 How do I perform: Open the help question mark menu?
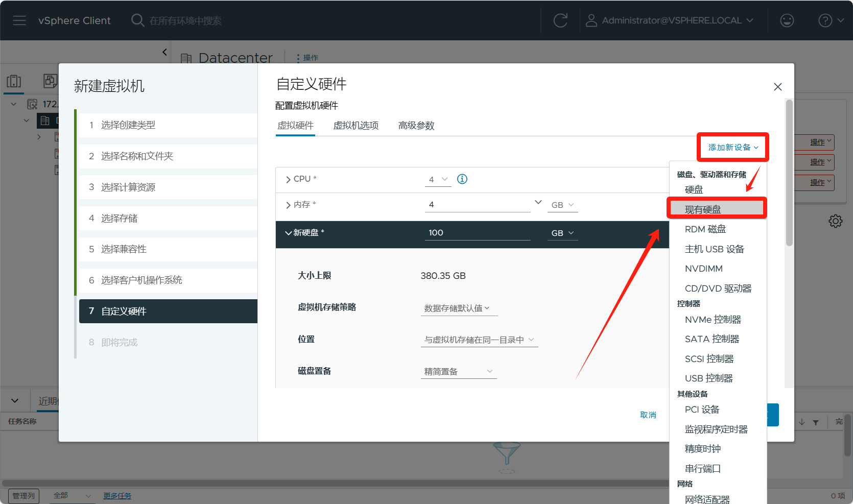tap(830, 20)
